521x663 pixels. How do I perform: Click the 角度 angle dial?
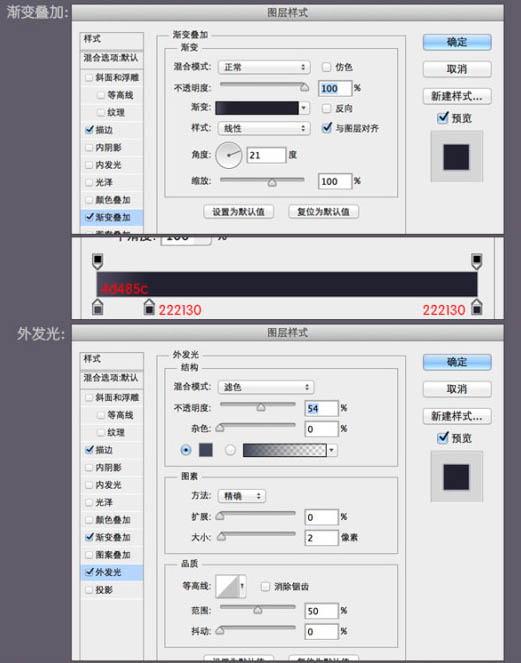[x=228, y=155]
